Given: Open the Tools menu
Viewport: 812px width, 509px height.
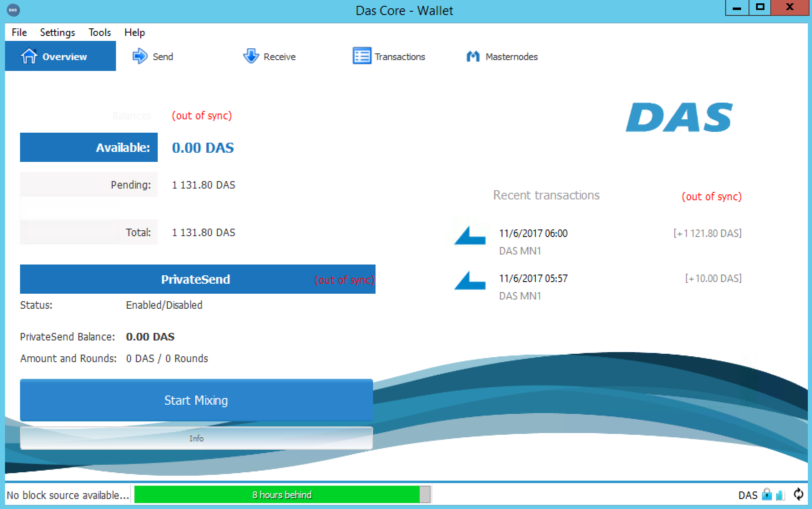Looking at the screenshot, I should [99, 33].
